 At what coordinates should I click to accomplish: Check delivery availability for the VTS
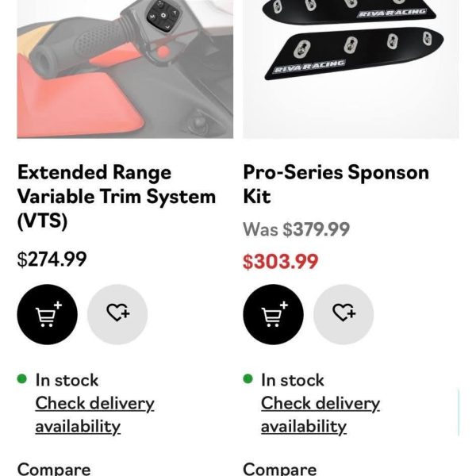coord(94,414)
